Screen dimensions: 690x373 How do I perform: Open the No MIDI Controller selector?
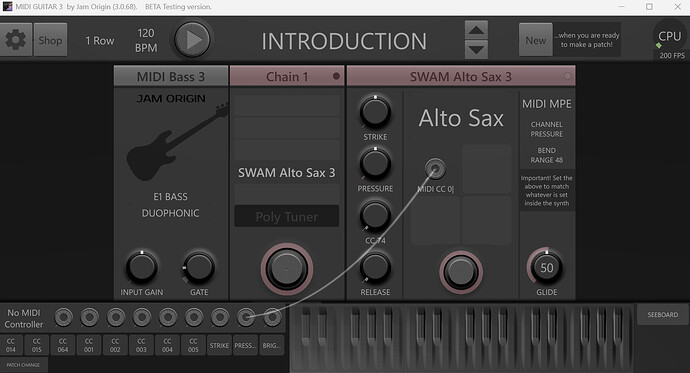pyautogui.click(x=24, y=318)
